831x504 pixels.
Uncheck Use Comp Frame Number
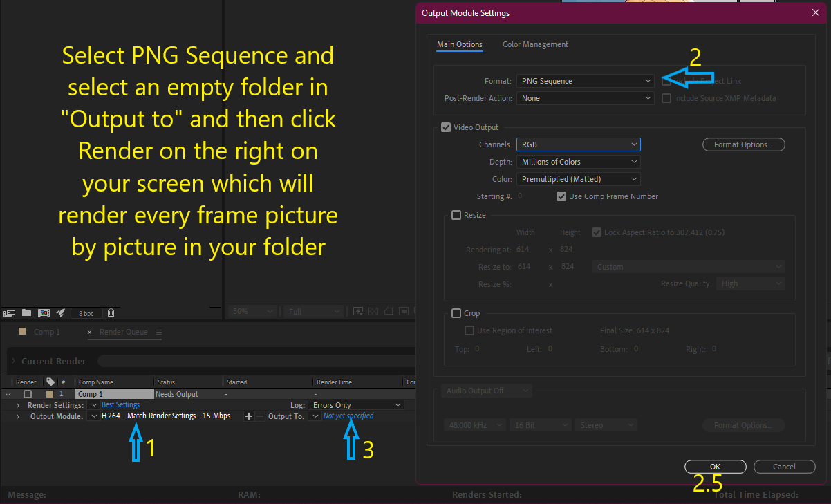561,196
